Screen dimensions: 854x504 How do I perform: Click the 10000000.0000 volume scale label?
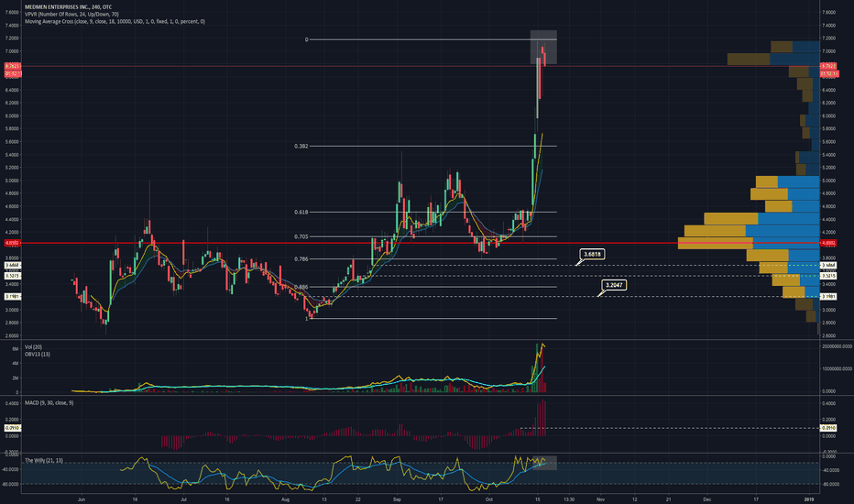click(x=838, y=369)
